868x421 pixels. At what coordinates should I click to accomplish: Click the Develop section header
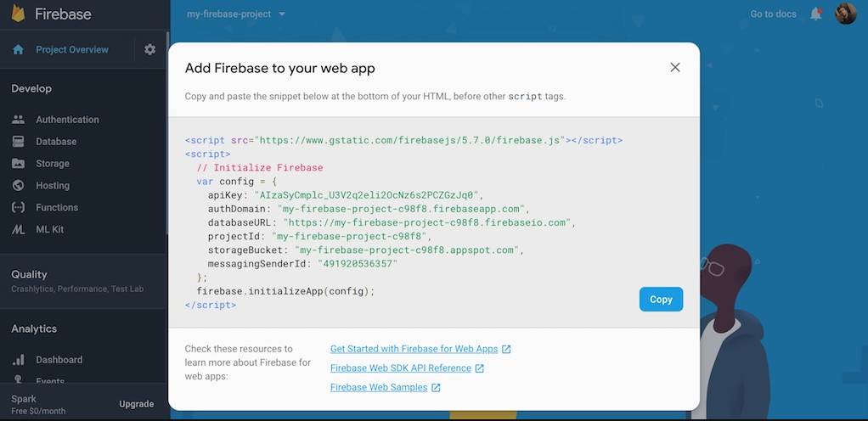[31, 88]
